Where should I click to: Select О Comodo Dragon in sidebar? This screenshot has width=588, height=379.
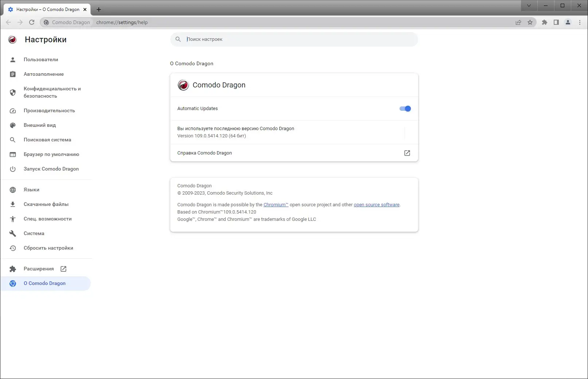click(x=46, y=283)
